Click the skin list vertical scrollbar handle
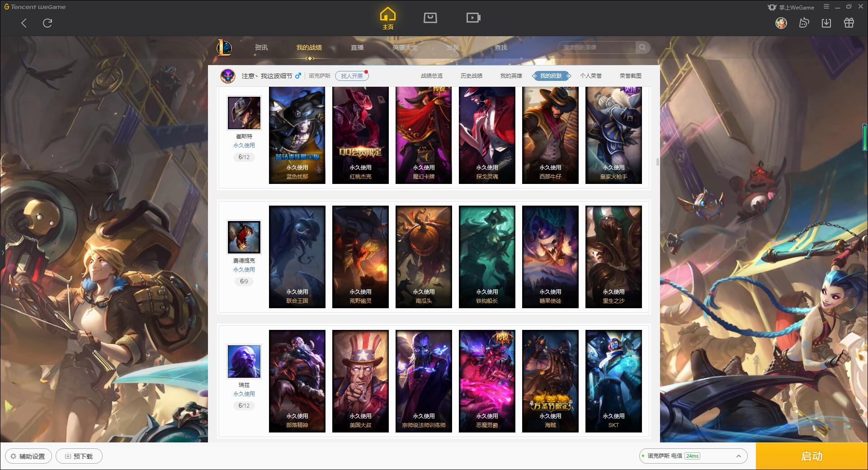 (x=657, y=161)
